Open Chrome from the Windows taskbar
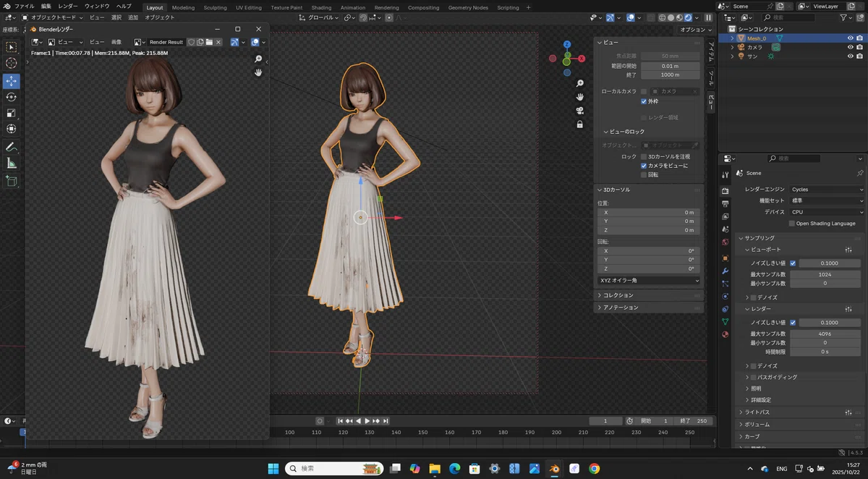This screenshot has height=479, width=868. [x=594, y=468]
